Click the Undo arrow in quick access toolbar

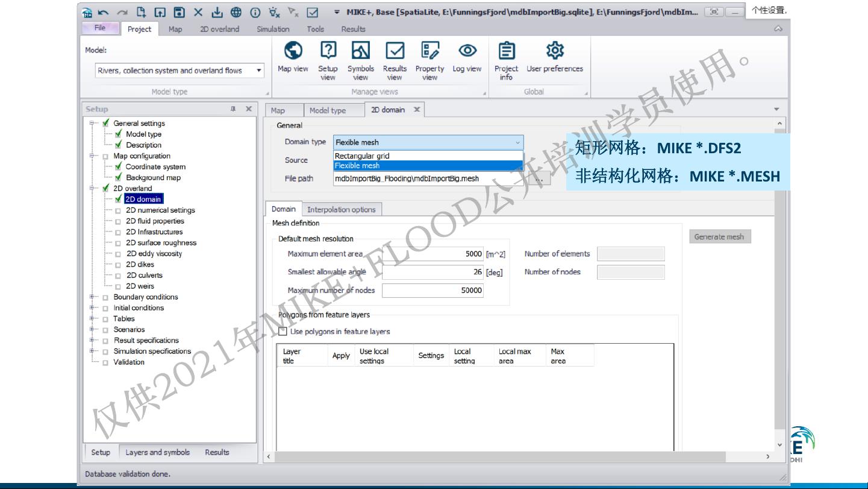[104, 12]
